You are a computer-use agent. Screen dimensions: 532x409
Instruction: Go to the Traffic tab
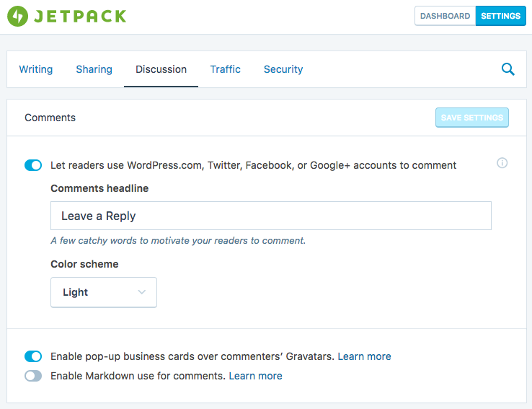[x=226, y=69]
